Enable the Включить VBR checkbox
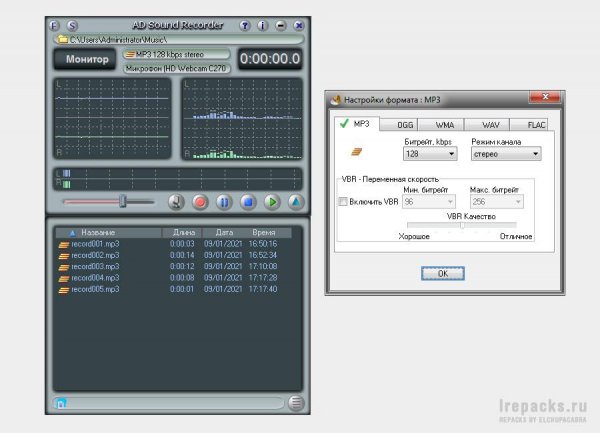Screen dimensions: 600x433 [343, 202]
